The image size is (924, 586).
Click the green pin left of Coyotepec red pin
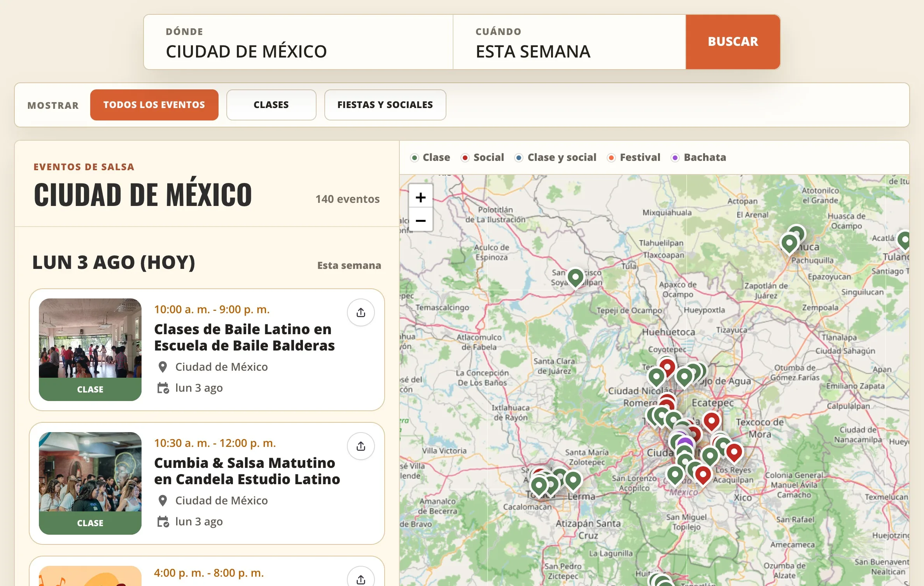[656, 377]
